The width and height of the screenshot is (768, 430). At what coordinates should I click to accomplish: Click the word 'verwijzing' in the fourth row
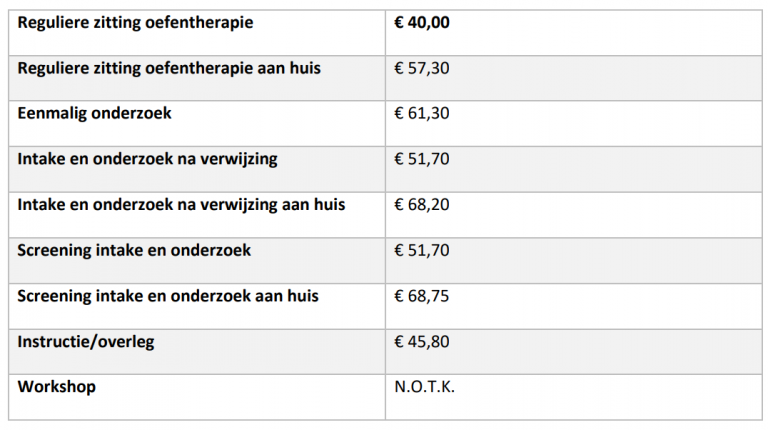click(239, 160)
